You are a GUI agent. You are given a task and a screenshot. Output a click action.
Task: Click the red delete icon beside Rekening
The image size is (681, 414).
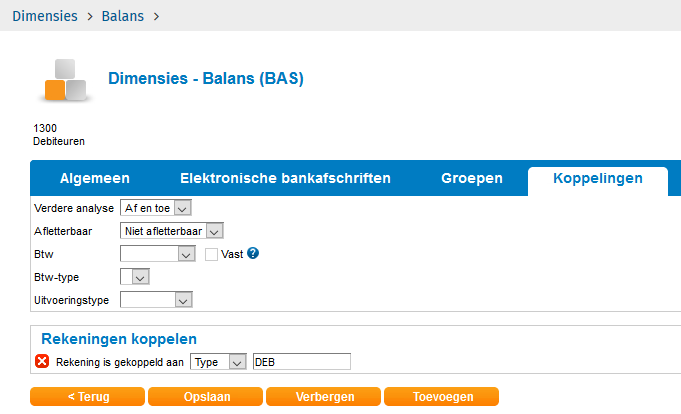pos(42,362)
